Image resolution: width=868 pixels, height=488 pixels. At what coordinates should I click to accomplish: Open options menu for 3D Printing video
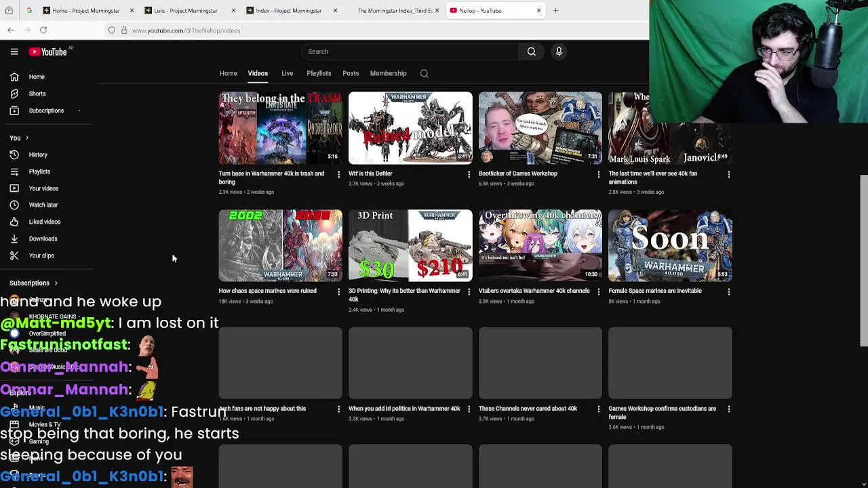469,291
